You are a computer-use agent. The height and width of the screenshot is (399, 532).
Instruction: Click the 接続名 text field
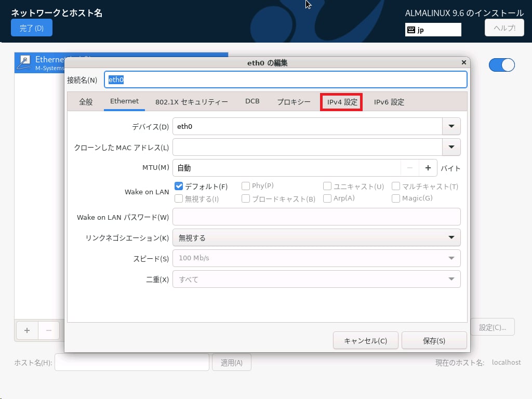click(x=286, y=79)
